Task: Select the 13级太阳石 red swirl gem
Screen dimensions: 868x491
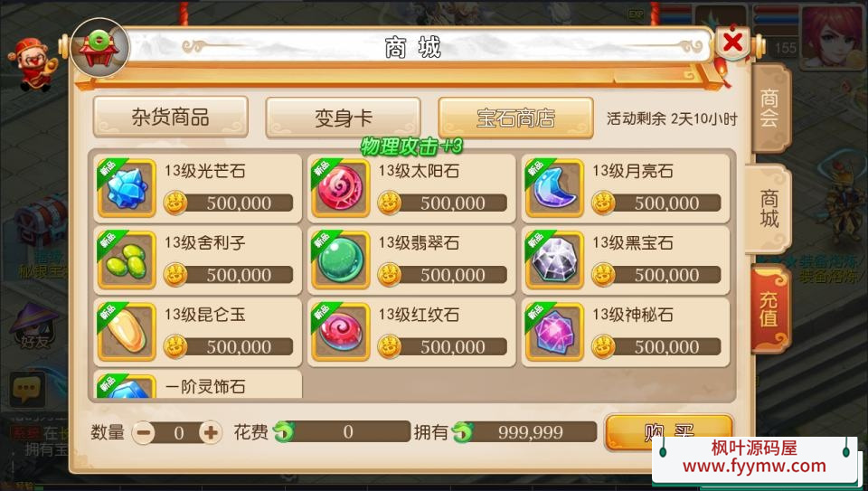Action: pos(341,188)
